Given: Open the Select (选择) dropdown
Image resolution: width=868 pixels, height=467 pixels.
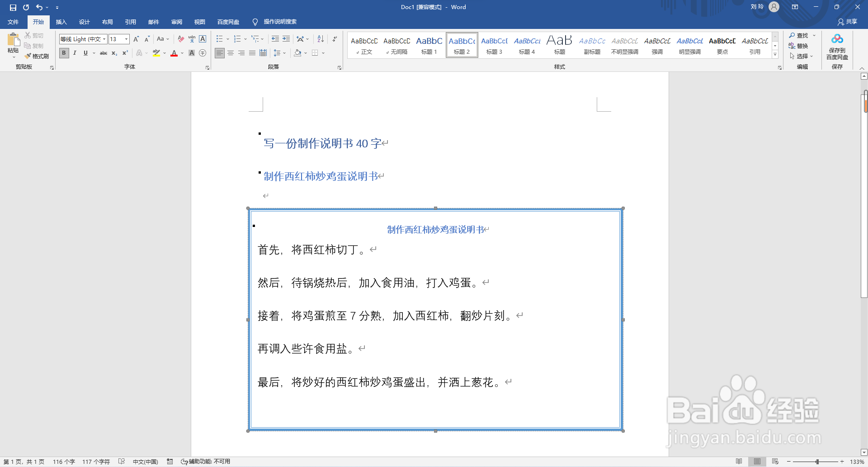Looking at the screenshot, I should [x=801, y=56].
